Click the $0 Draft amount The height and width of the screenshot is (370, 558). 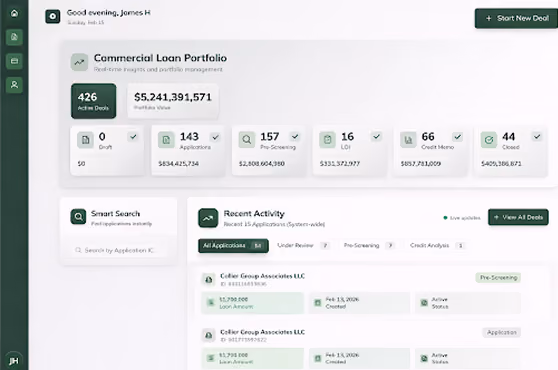81,164
